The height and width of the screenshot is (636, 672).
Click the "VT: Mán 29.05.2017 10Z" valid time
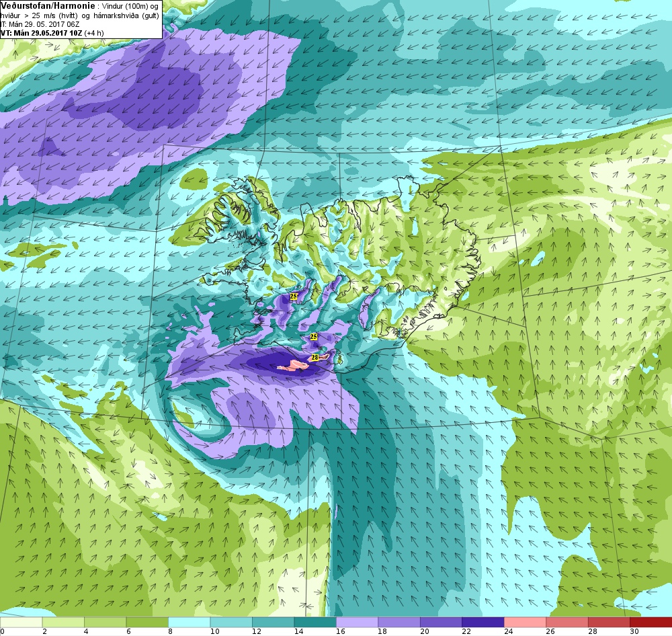click(x=42, y=33)
